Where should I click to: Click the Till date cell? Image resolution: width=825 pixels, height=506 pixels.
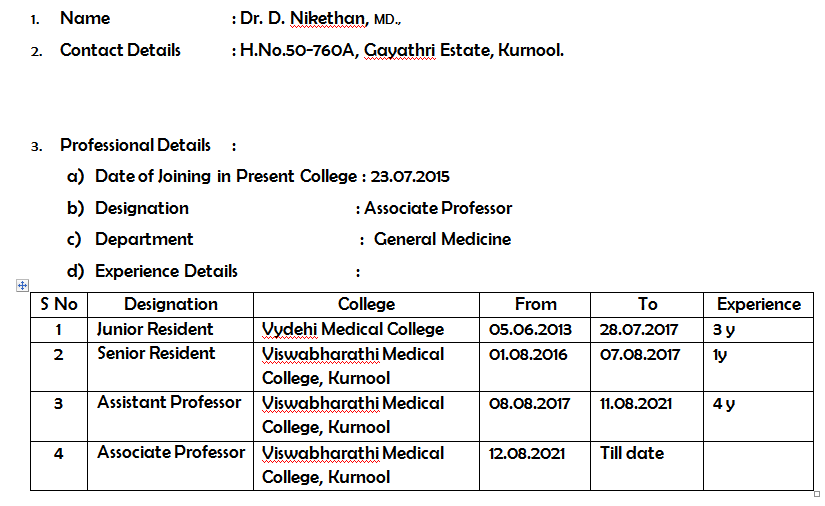pyautogui.click(x=647, y=467)
